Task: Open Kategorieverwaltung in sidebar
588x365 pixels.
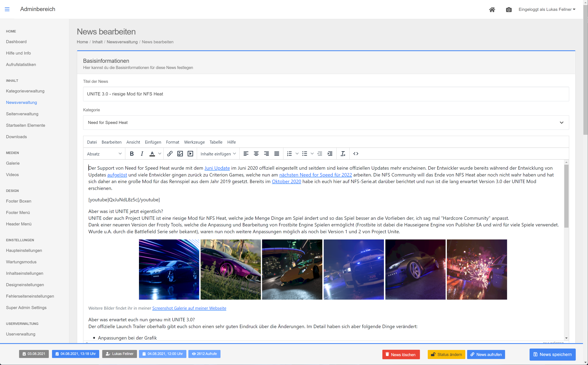Action: [25, 91]
